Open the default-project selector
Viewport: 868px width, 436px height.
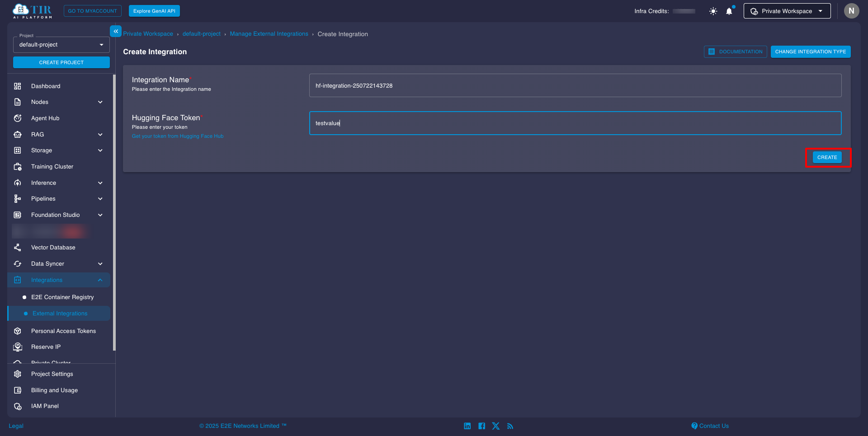click(61, 44)
